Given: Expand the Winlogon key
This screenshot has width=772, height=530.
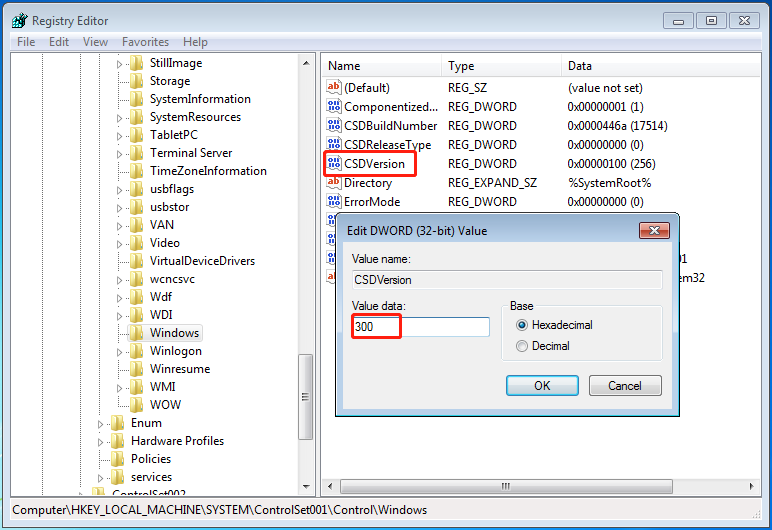Looking at the screenshot, I should (119, 352).
